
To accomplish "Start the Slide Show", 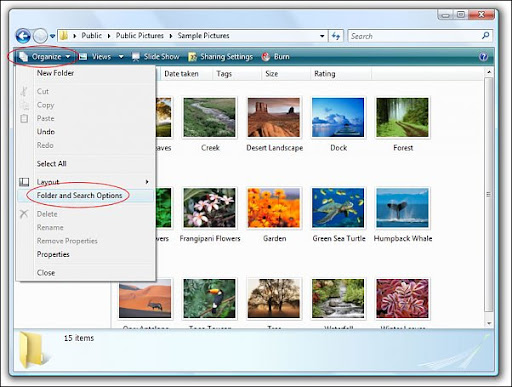I will tap(156, 57).
